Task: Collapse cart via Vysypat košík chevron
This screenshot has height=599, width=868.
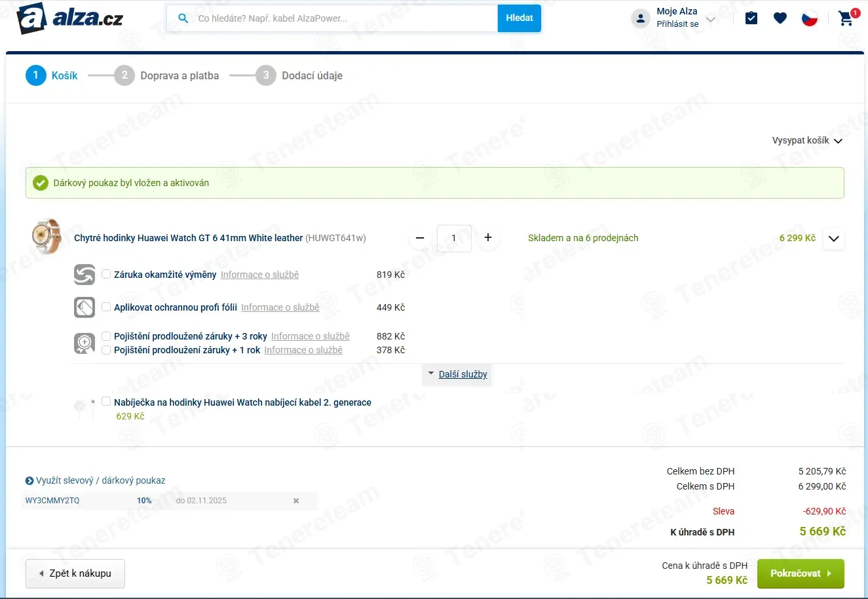Action: (839, 140)
